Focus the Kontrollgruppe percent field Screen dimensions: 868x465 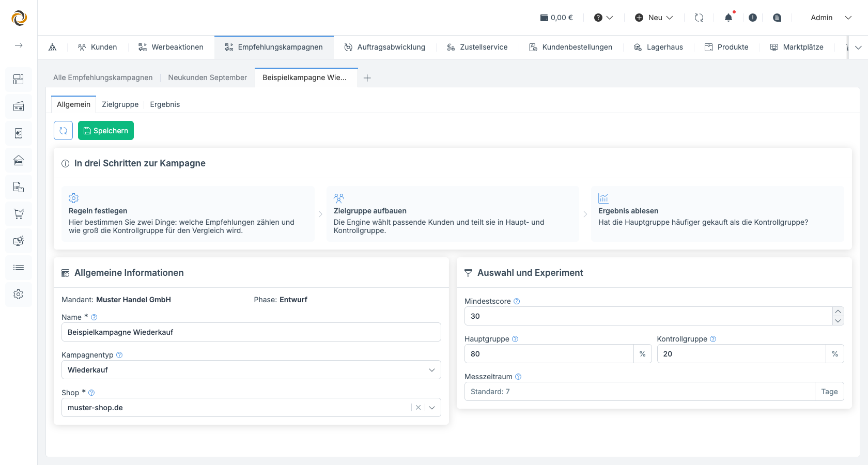[x=741, y=354]
